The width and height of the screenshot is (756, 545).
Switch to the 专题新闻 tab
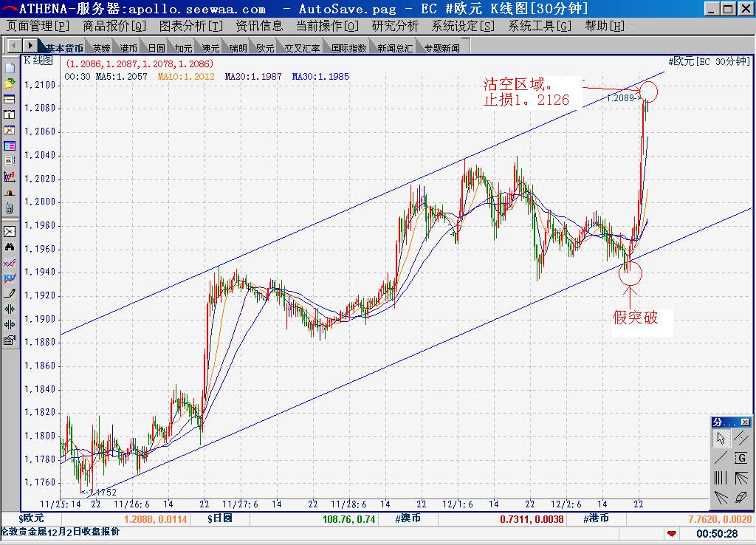(442, 48)
